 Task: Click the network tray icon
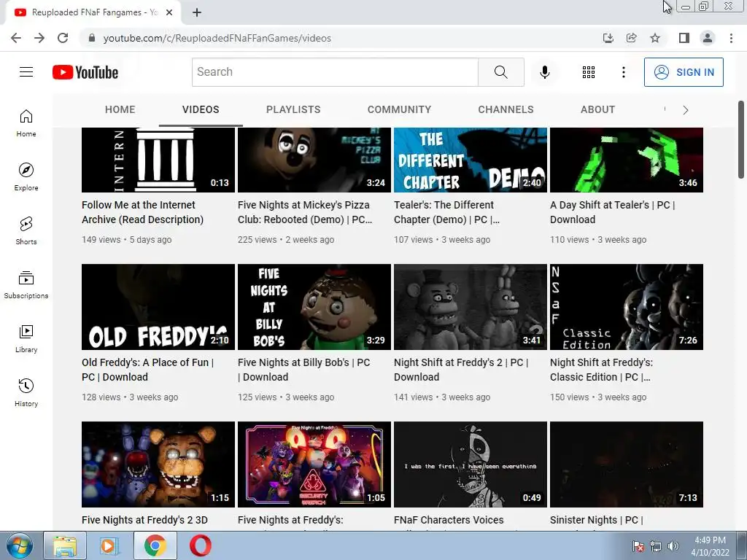656,546
